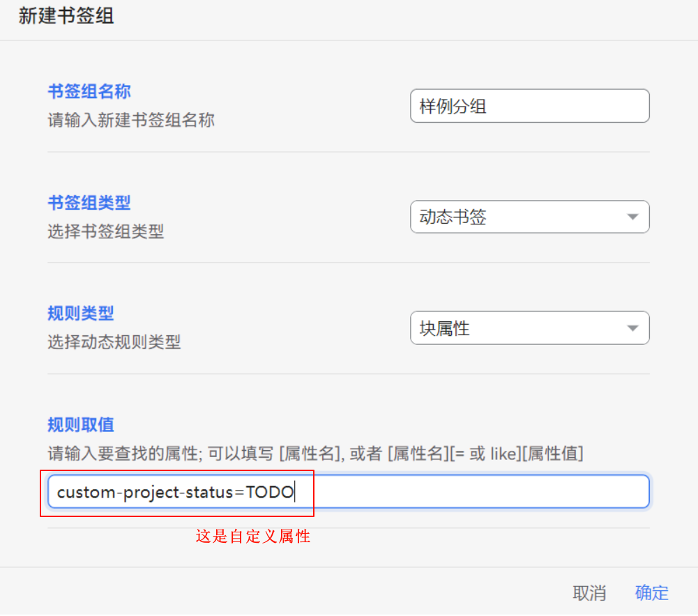Confirm the dialog with 确定
This screenshot has height=616, width=698.
point(651,593)
